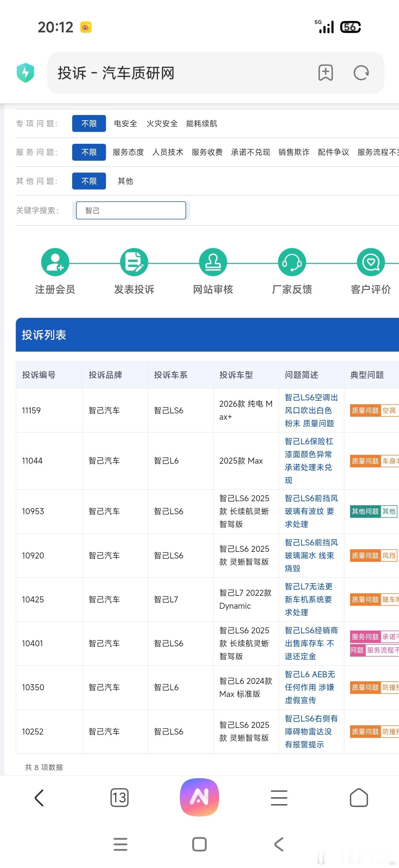Filter by 承诺不兑现
This screenshot has height=868, width=399.
[250, 152]
